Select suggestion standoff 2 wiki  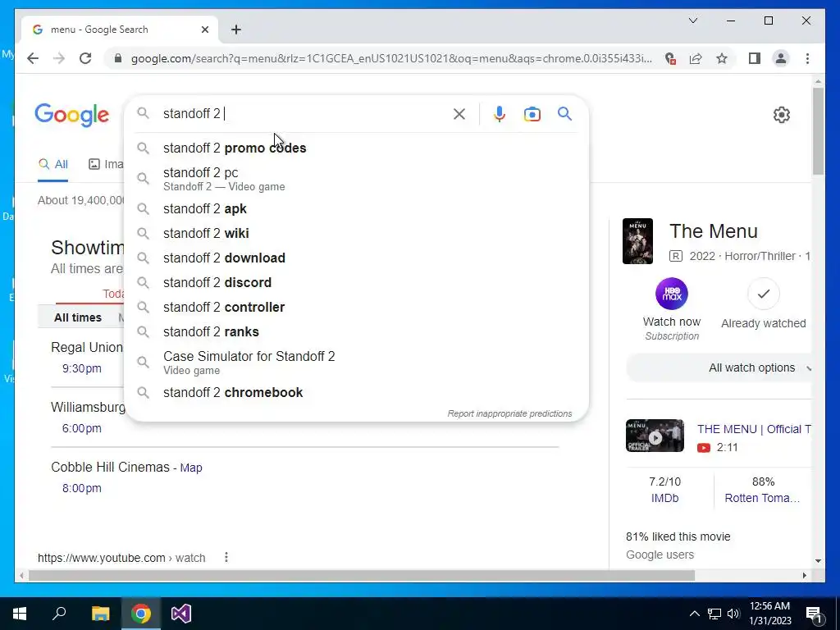(356, 233)
